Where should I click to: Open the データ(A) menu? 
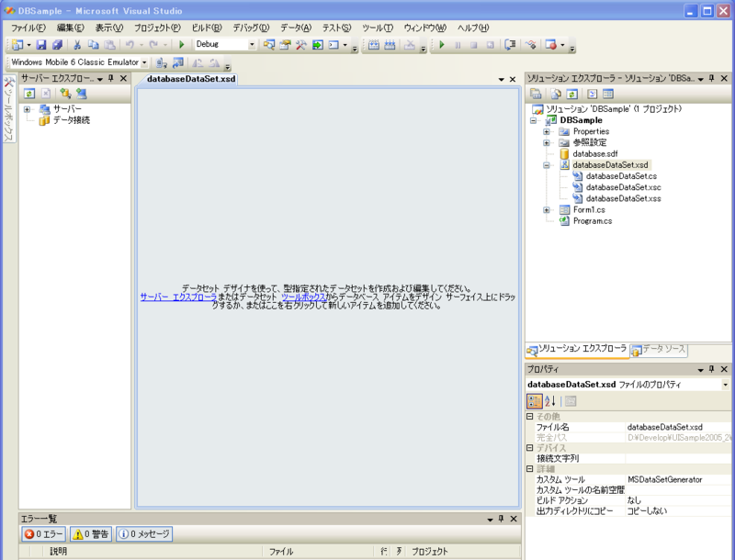[295, 28]
